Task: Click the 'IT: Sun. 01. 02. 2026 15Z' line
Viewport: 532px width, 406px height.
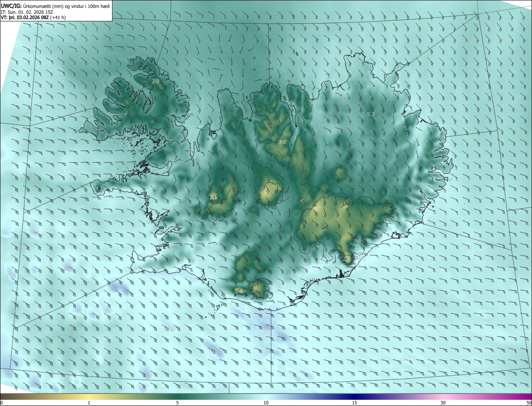Action: 27,12
